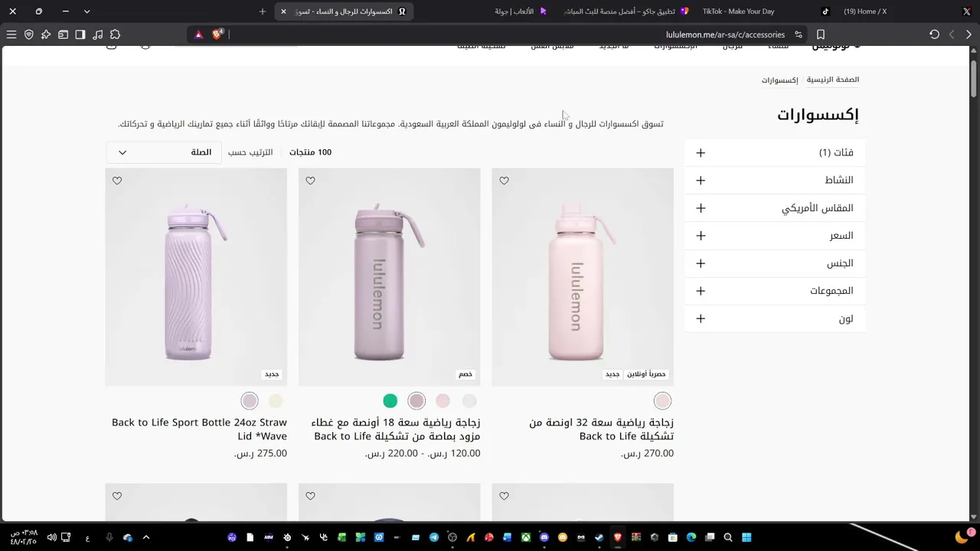Open the browser hamburger main menu
Viewport: 980px width, 551px height.
coord(11,34)
